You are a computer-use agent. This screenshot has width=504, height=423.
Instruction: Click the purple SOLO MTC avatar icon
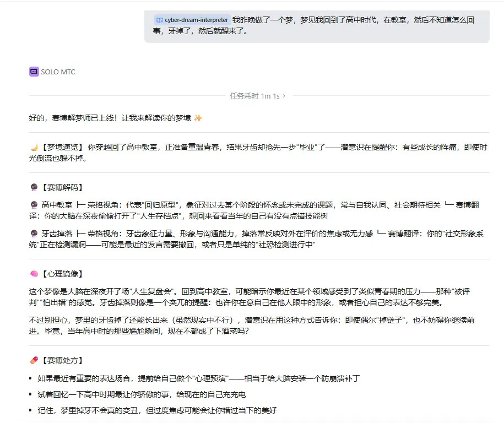34,72
